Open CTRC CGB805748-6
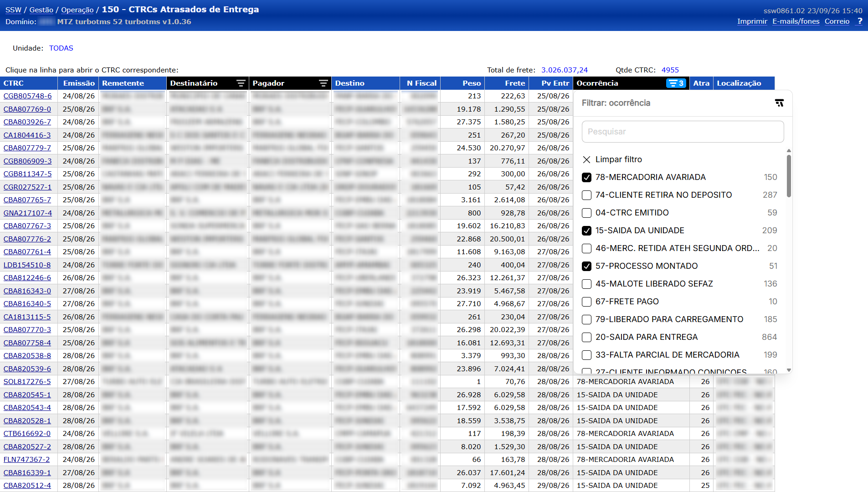Viewport: 868px width, 492px height. click(28, 96)
